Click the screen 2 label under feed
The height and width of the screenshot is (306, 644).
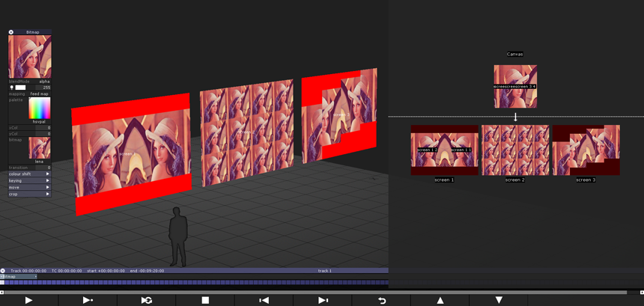tap(515, 180)
